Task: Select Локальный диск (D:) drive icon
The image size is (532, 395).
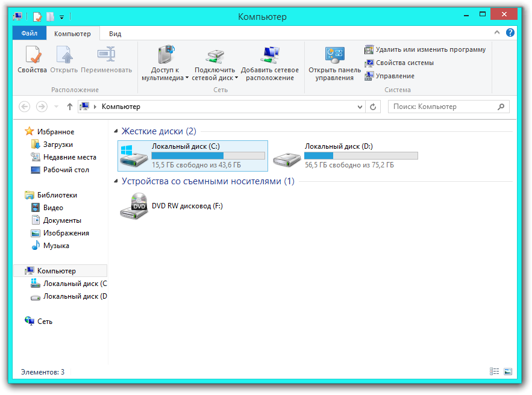Action: (287, 160)
